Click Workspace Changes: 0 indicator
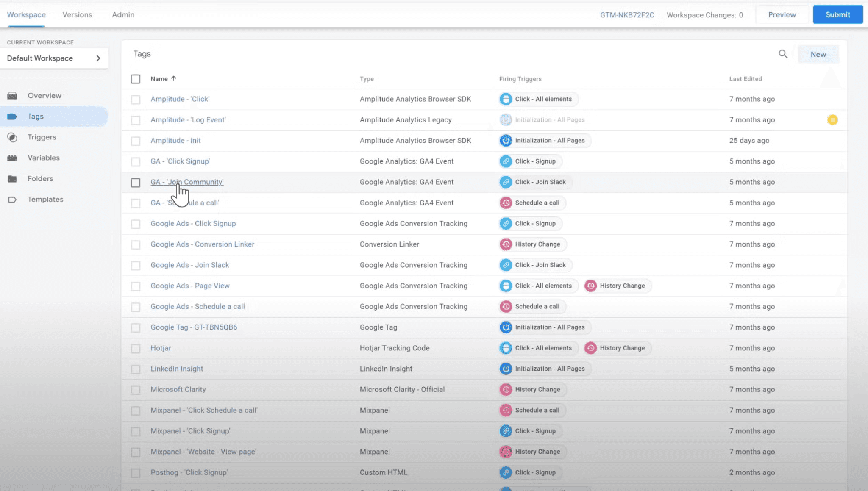 pyautogui.click(x=705, y=15)
